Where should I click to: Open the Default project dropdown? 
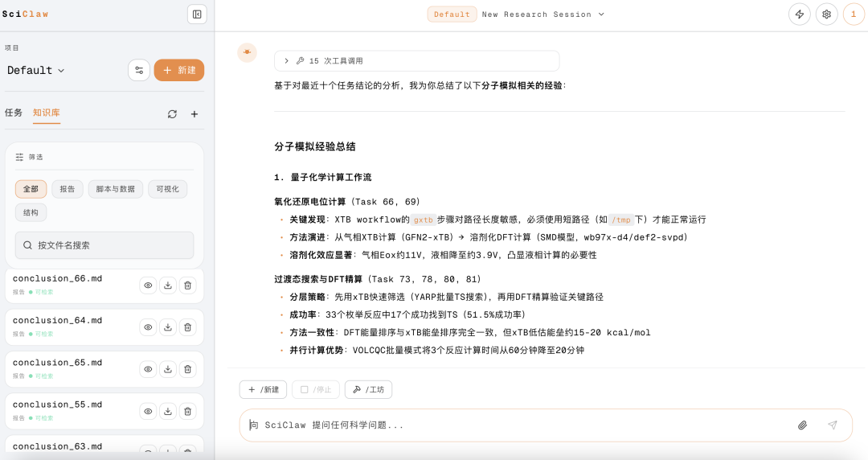point(36,71)
